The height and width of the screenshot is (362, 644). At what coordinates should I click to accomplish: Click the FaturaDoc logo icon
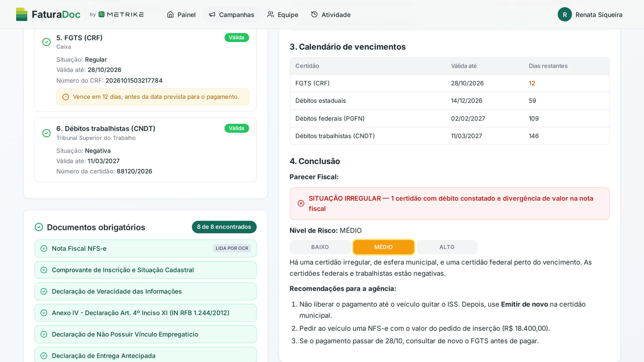click(x=22, y=14)
